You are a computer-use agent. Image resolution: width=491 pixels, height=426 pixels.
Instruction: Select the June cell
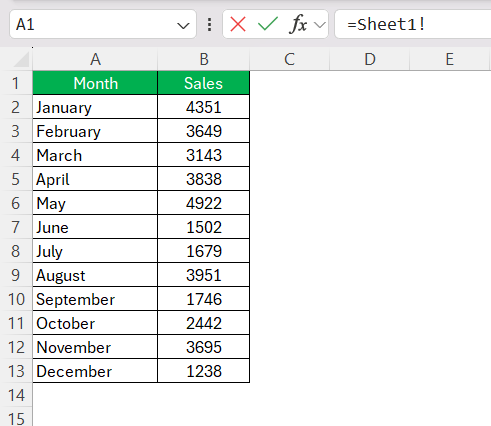click(95, 227)
